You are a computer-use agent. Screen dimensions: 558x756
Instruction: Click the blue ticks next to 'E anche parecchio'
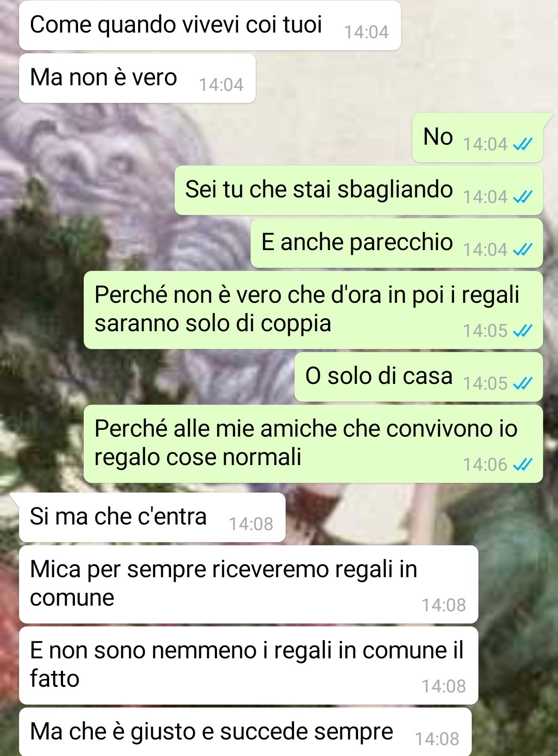[x=522, y=250]
